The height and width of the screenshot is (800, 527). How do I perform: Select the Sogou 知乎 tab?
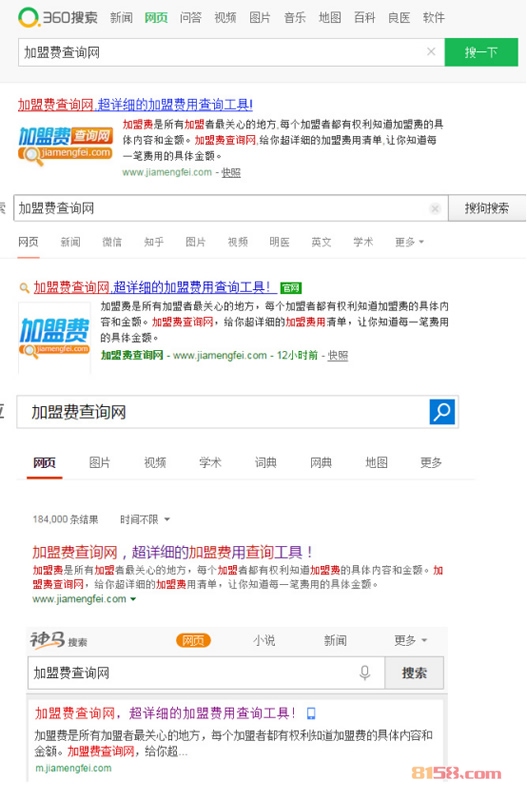(154, 242)
